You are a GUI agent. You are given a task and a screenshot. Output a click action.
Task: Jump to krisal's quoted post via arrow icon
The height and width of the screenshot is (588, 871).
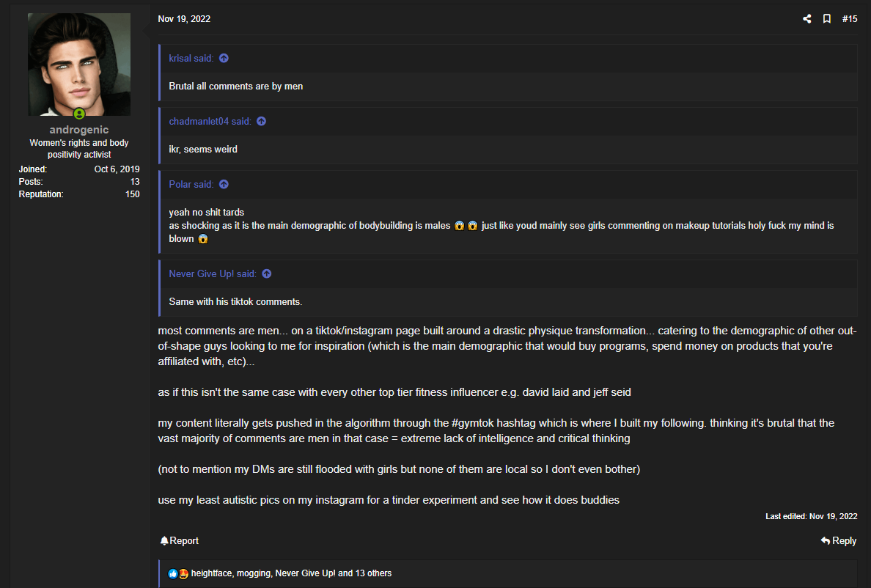tap(224, 59)
